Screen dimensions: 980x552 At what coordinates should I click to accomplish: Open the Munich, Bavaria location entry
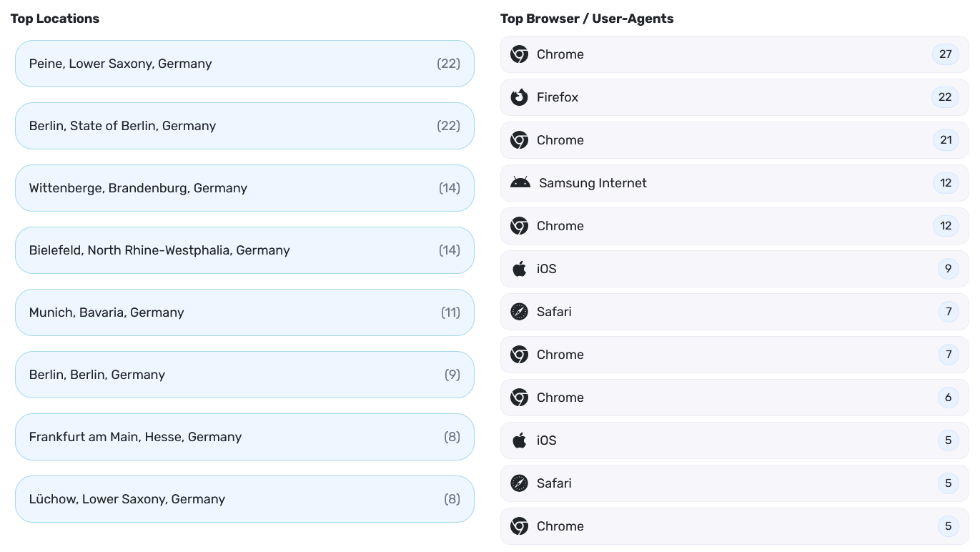244,312
